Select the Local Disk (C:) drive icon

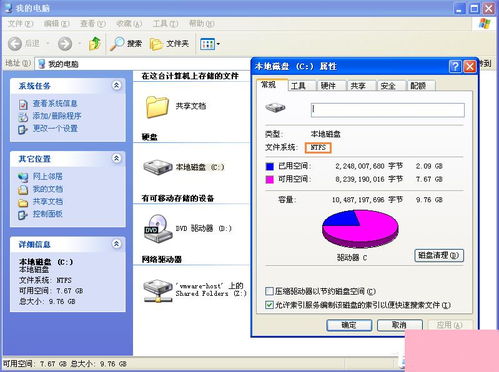coord(158,167)
